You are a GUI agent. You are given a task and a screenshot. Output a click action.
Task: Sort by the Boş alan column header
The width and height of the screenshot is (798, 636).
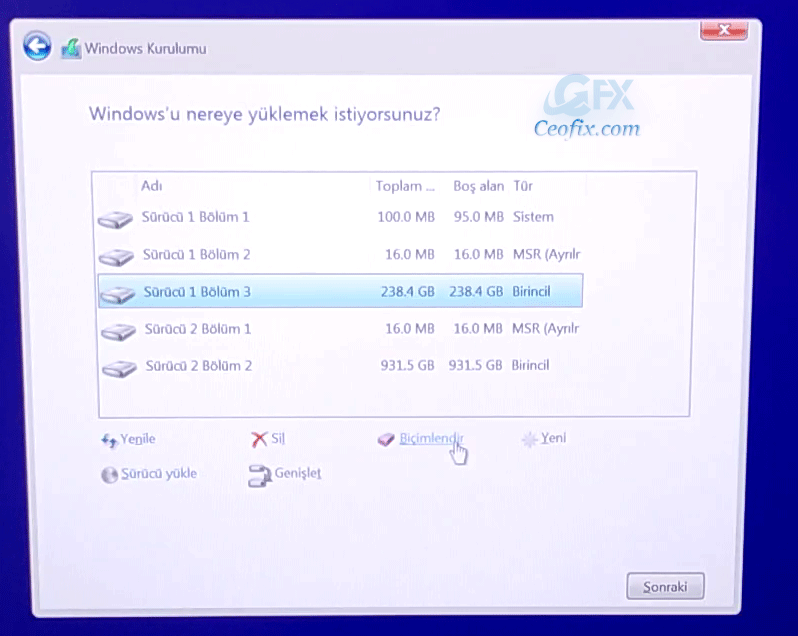point(478,186)
